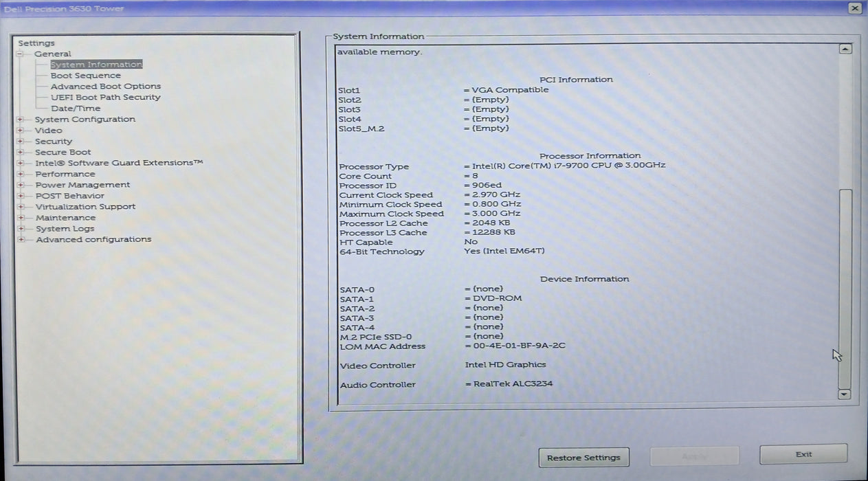Click the PCI Information heading
868x481 pixels.
click(576, 80)
